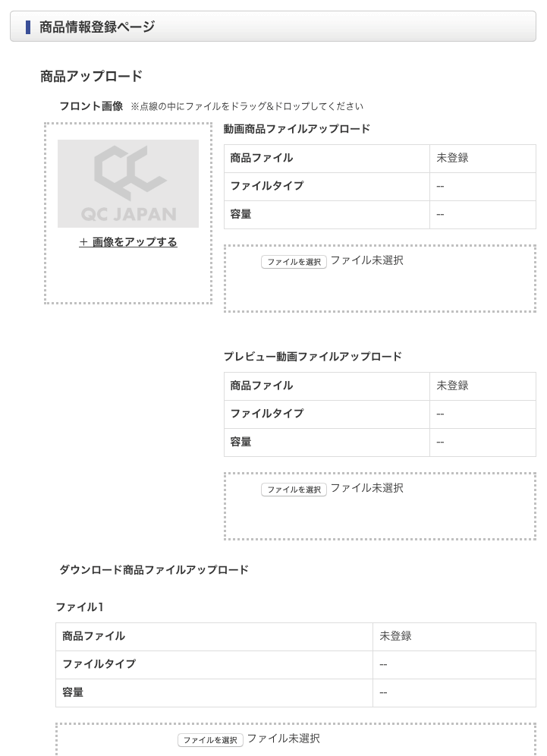Click the '+ 画像をアップする' link
The image size is (547, 756).
pyautogui.click(x=128, y=242)
